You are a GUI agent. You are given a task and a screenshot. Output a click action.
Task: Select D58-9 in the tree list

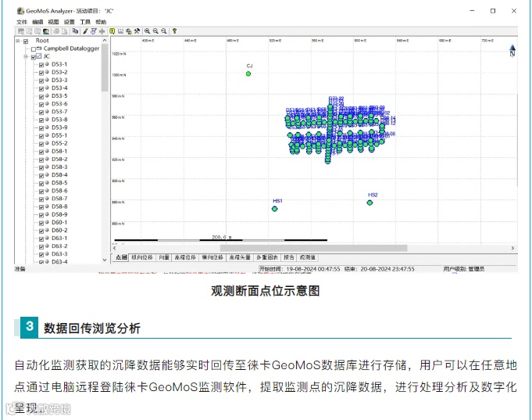point(59,214)
